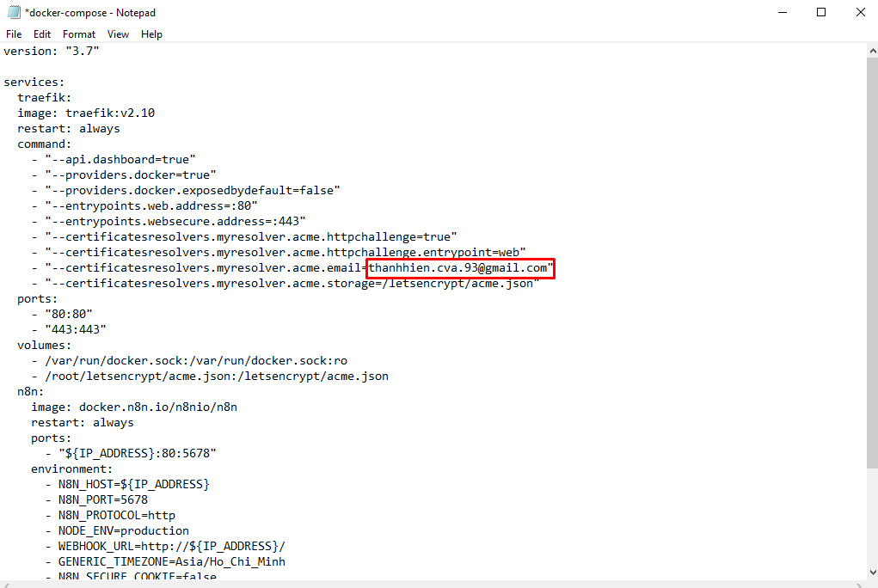Open the File menu
Image resolution: width=878 pixels, height=588 pixels.
[x=13, y=34]
